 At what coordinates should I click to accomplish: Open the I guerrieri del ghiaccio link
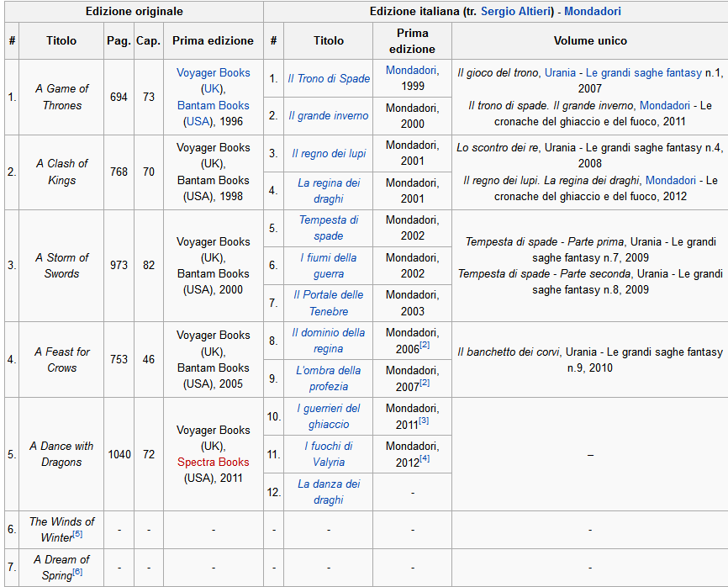[329, 416]
